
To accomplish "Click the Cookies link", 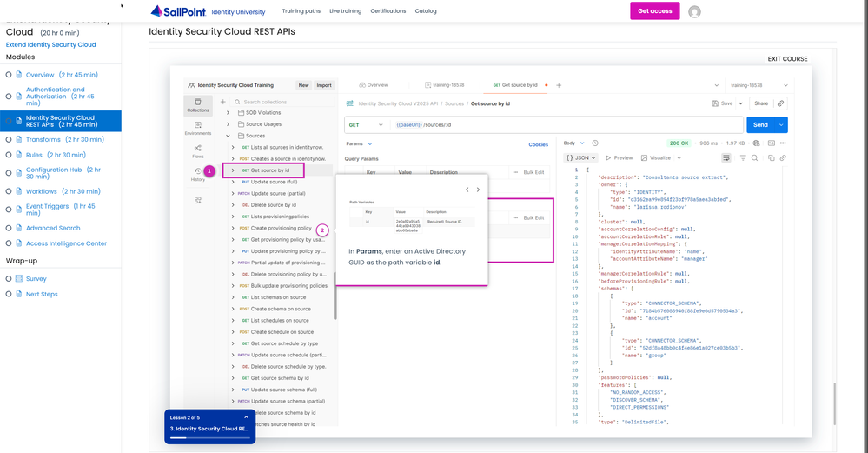I will pyautogui.click(x=538, y=144).
